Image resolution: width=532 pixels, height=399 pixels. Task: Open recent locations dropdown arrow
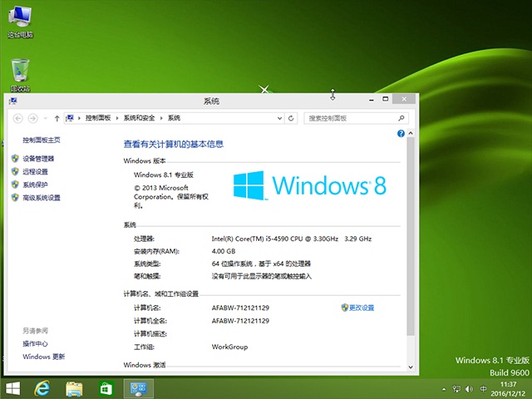point(45,118)
